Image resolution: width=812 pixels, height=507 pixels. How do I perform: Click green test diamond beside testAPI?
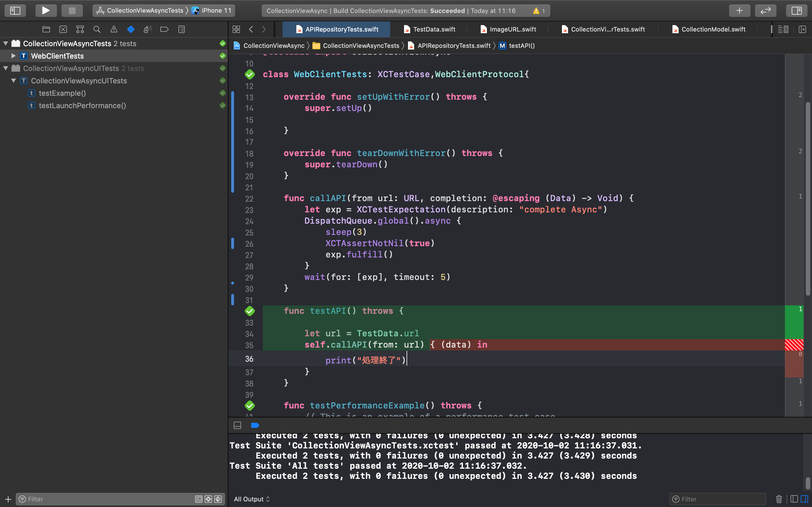(250, 311)
